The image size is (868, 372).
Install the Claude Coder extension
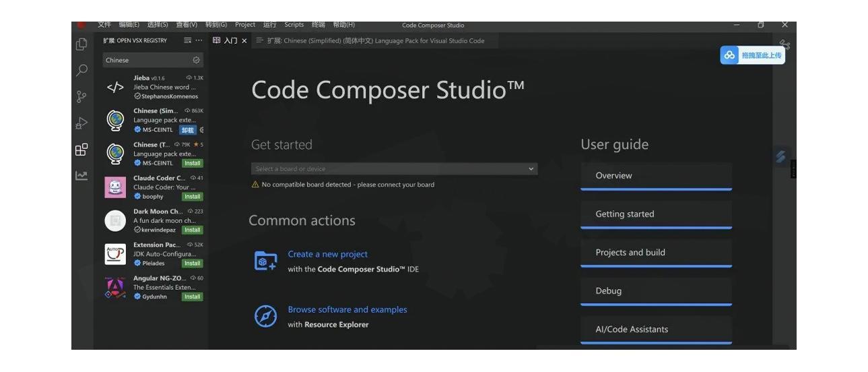193,197
